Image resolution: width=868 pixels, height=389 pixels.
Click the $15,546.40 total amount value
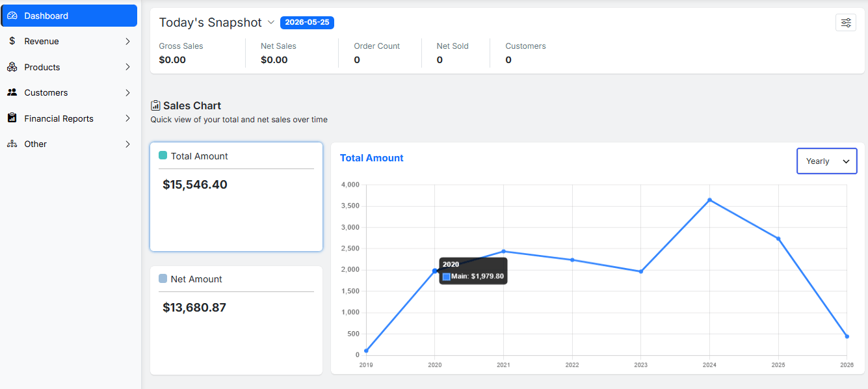(x=195, y=185)
